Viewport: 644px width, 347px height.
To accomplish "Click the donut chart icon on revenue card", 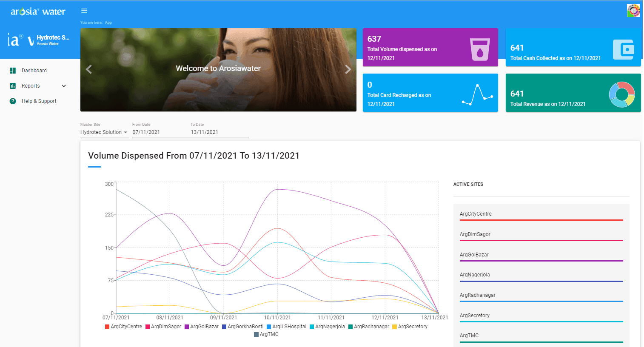I will point(622,94).
